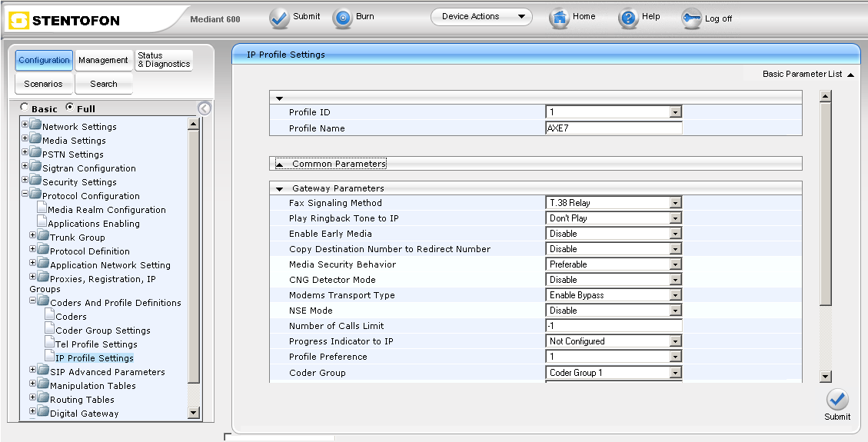Click the Scenarios button
Image resolution: width=868 pixels, height=442 pixels.
pos(44,84)
